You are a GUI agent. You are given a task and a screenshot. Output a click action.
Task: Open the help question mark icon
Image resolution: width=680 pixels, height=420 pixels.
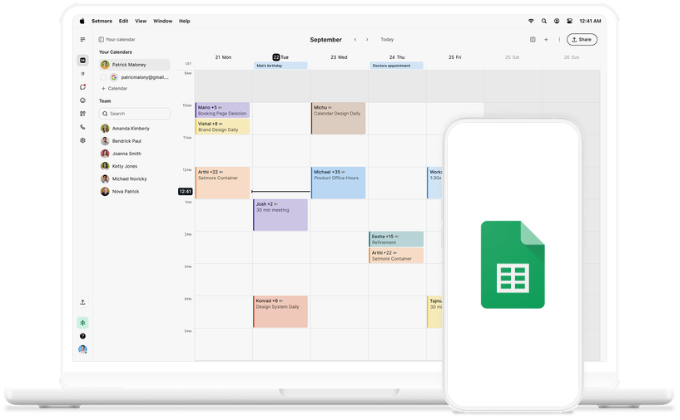pos(83,336)
